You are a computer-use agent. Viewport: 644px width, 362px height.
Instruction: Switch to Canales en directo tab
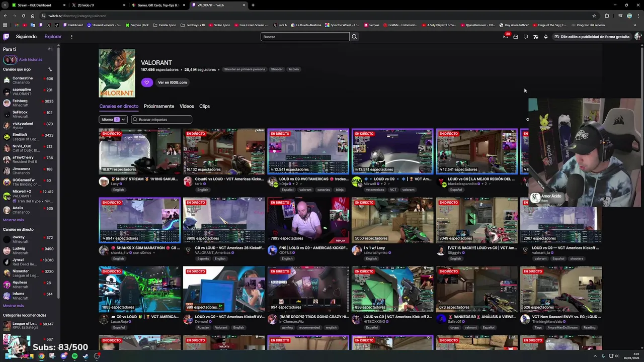(x=119, y=106)
